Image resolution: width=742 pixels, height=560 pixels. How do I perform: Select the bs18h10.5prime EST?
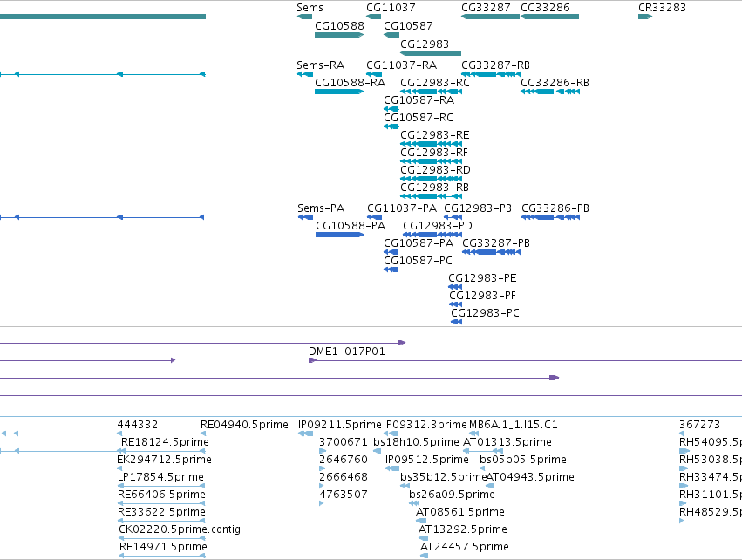click(x=378, y=451)
